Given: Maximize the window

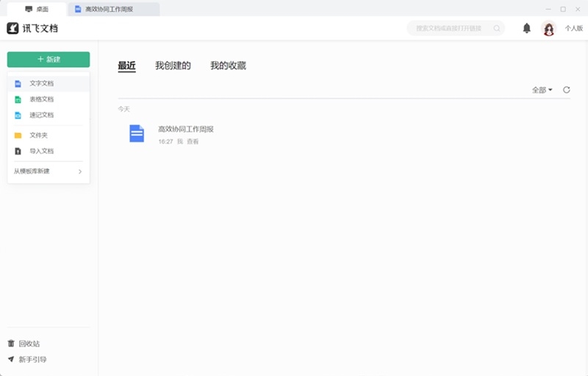Looking at the screenshot, I should tap(563, 9).
